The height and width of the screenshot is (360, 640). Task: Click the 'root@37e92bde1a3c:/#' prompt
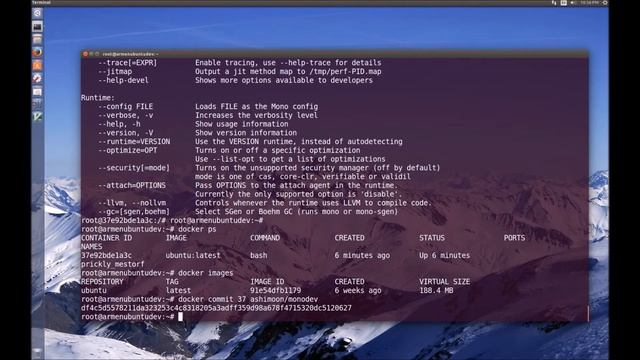[x=123, y=220]
